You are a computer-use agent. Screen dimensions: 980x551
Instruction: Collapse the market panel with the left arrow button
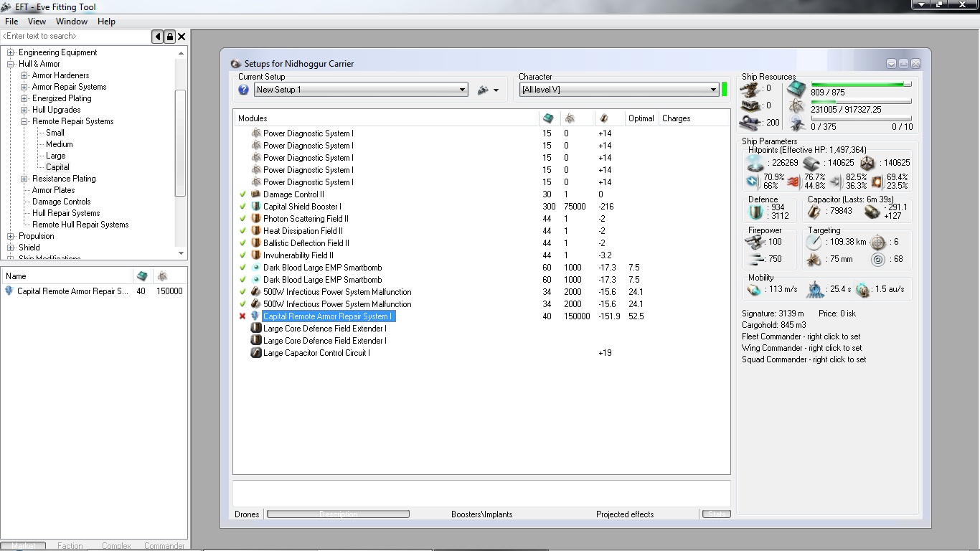tap(158, 37)
